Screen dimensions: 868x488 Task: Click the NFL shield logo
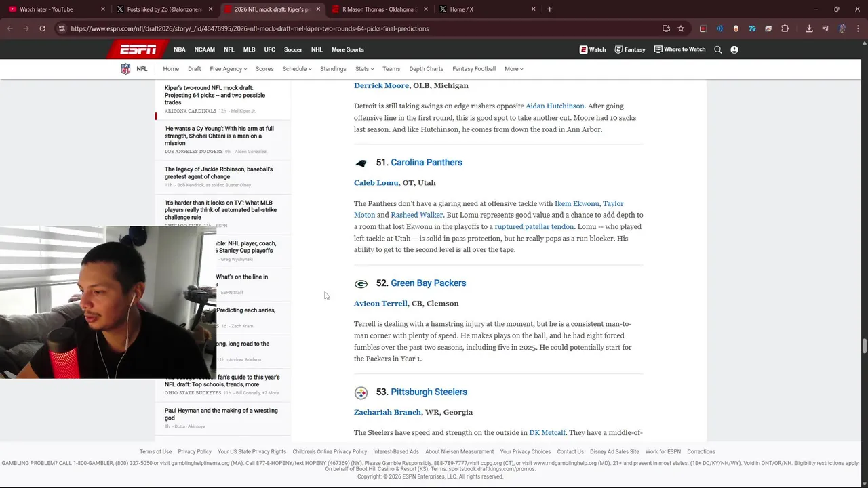[125, 69]
